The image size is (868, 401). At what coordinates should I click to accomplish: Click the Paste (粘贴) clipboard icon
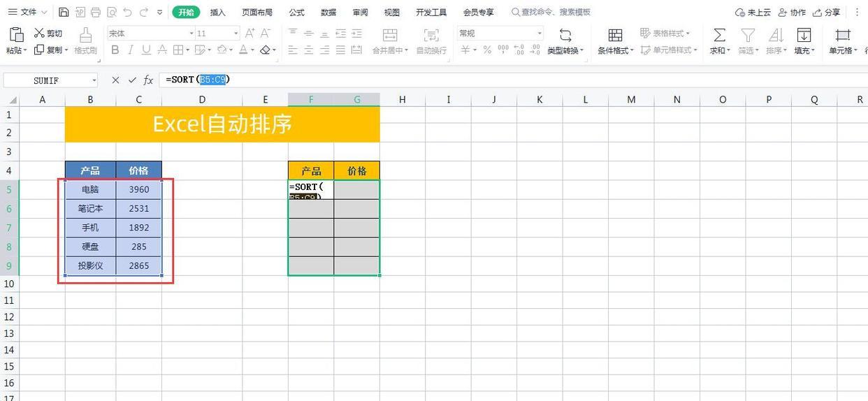point(16,34)
